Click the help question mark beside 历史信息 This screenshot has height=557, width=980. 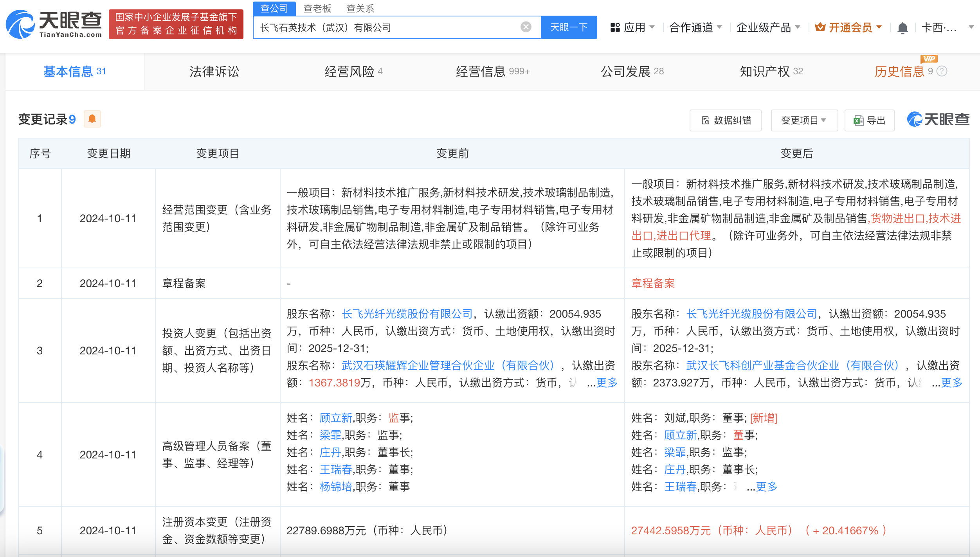click(x=942, y=71)
